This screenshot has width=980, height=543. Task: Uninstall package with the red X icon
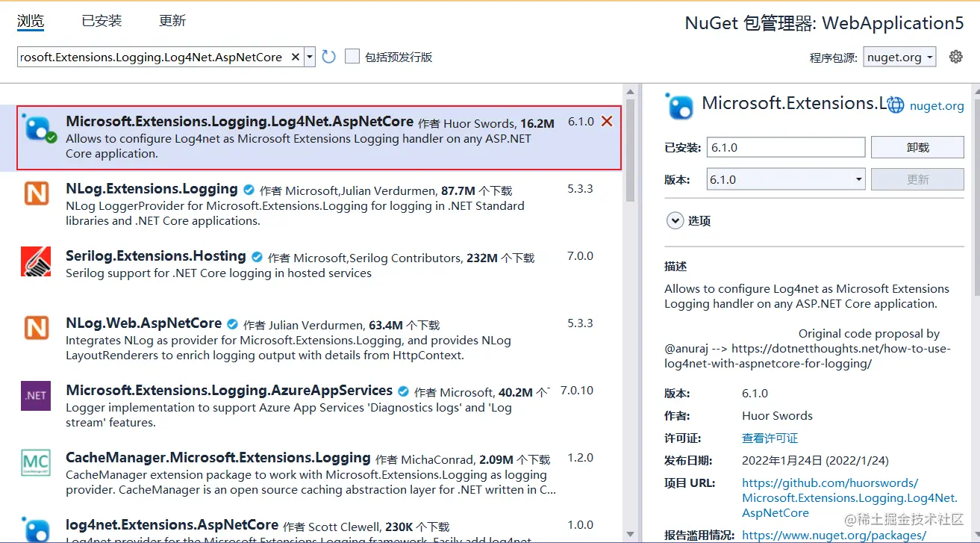(607, 121)
